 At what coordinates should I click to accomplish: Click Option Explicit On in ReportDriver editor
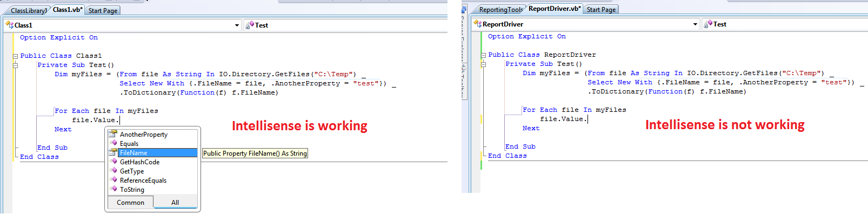tap(527, 37)
